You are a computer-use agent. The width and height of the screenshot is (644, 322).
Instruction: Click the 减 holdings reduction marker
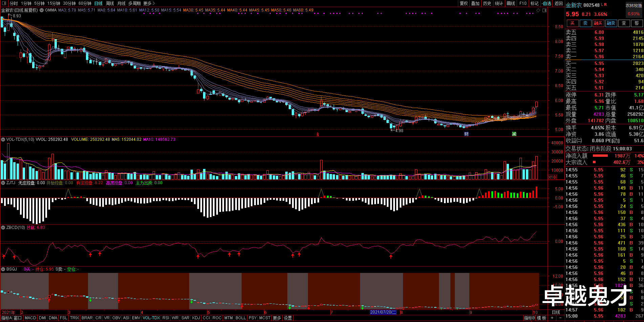(514, 134)
